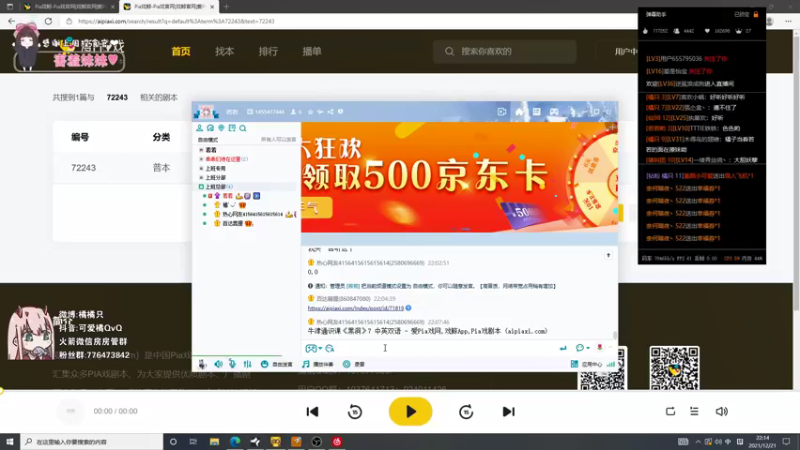Click the search icon in chat sidebar
800x450 pixels.
click(243, 128)
